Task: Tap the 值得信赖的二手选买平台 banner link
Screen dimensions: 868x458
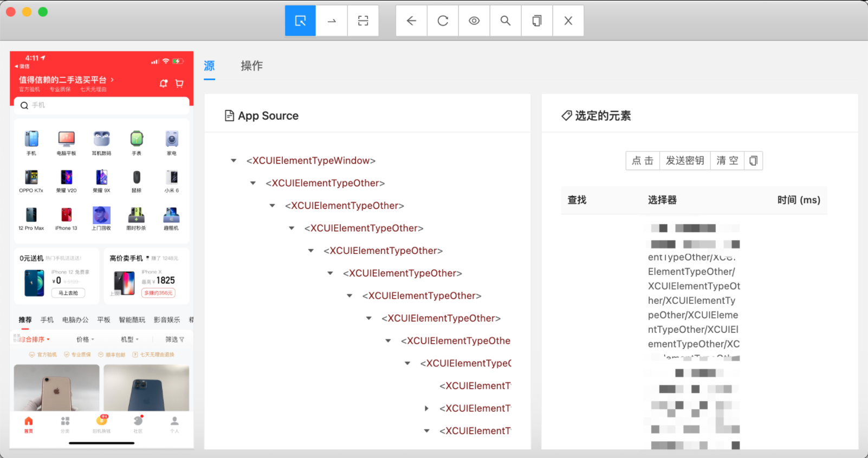Action: 66,80
